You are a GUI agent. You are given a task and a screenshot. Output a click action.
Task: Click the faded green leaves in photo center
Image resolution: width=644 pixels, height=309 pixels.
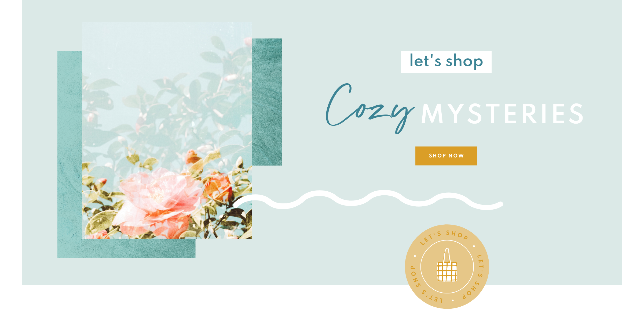pyautogui.click(x=166, y=113)
